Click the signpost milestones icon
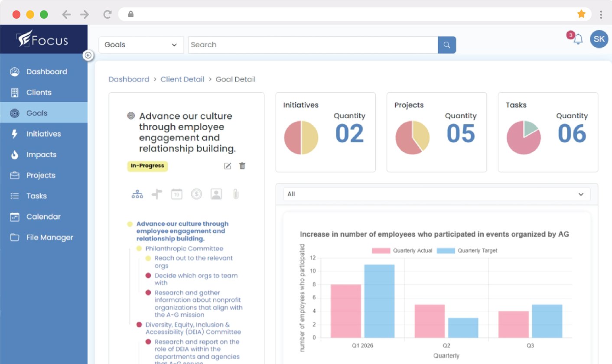612x364 pixels. (157, 194)
